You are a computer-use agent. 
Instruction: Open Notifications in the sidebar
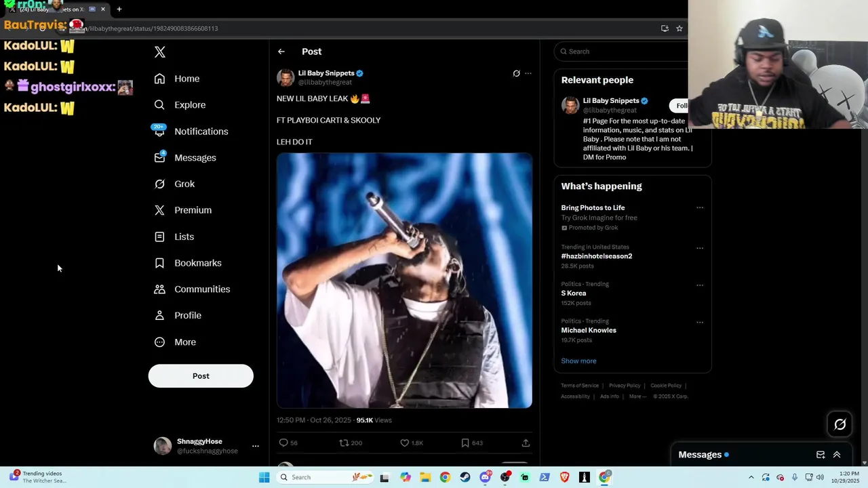pyautogui.click(x=191, y=131)
